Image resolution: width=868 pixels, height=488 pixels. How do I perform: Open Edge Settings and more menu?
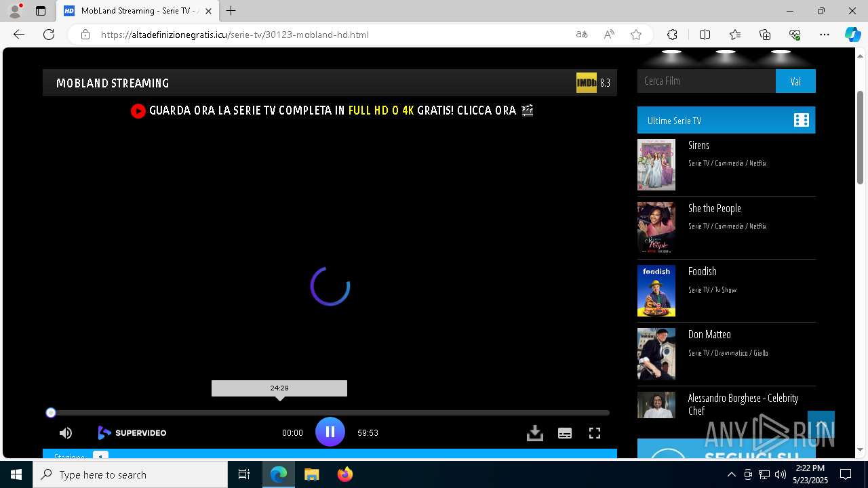pyautogui.click(x=825, y=35)
